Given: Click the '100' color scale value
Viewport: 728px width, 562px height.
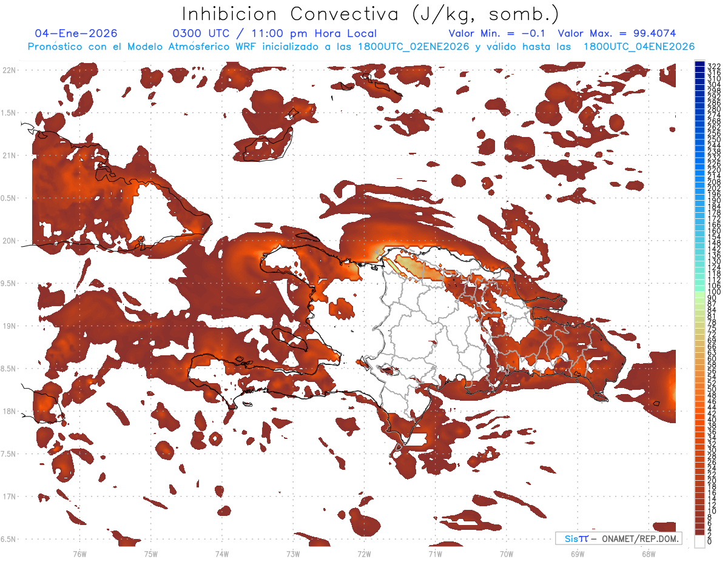Looking at the screenshot, I should pos(713,292).
